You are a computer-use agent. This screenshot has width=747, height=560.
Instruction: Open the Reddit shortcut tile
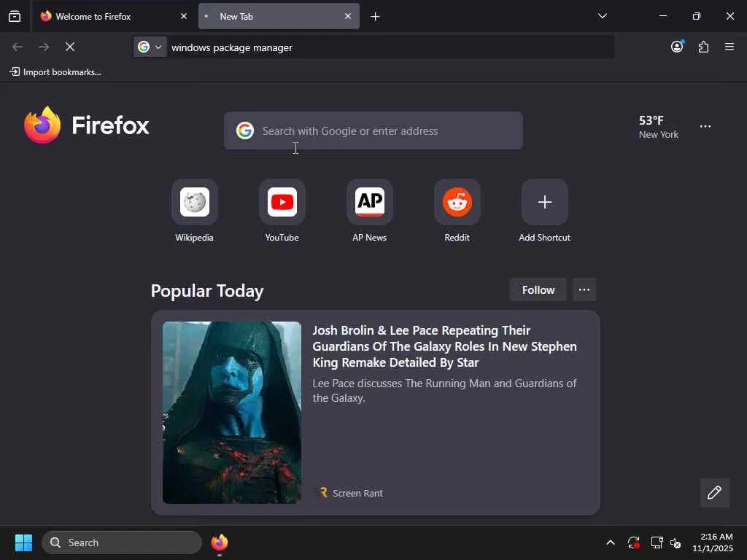pos(457,202)
